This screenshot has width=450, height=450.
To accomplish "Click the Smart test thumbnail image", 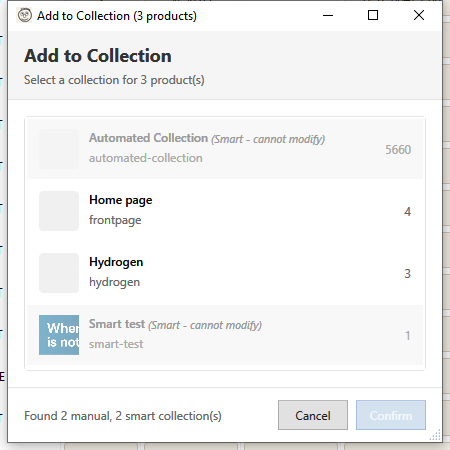I will (59, 335).
